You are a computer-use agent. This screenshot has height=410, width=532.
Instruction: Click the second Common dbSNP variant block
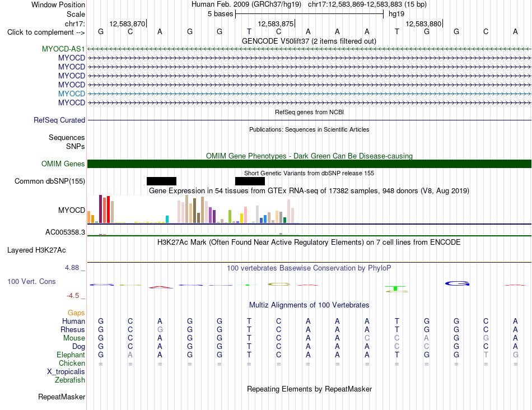click(x=250, y=181)
